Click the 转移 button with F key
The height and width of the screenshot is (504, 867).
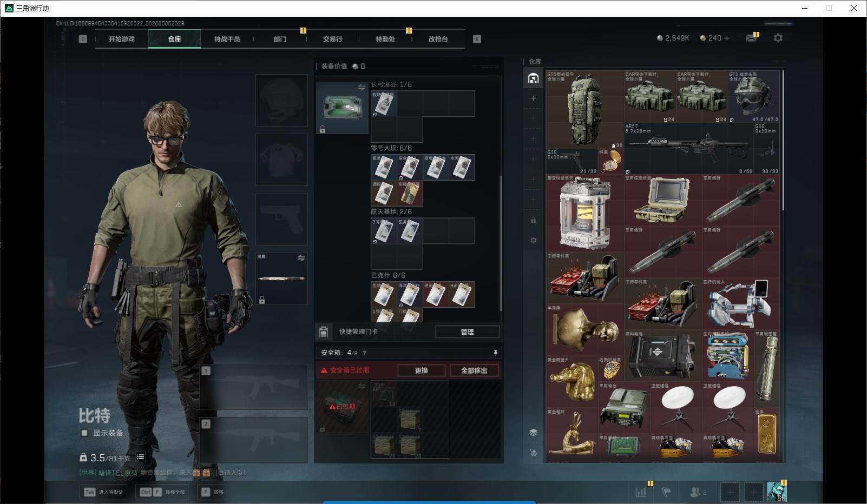click(212, 492)
